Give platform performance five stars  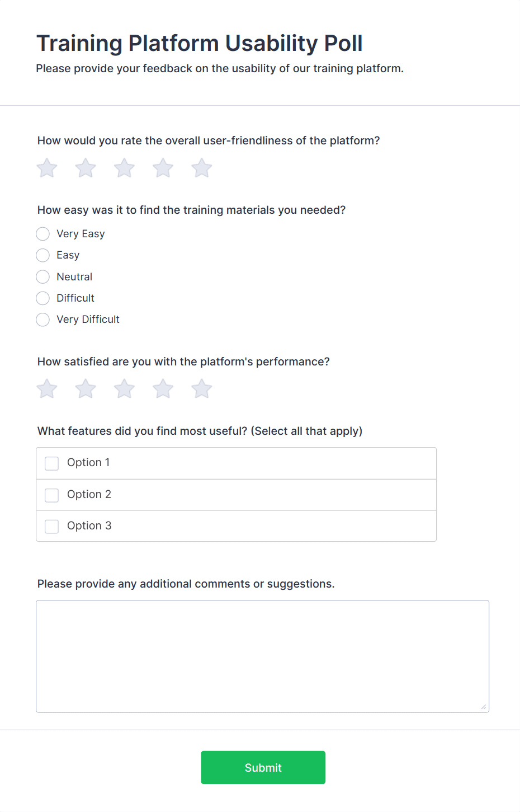pos(202,389)
